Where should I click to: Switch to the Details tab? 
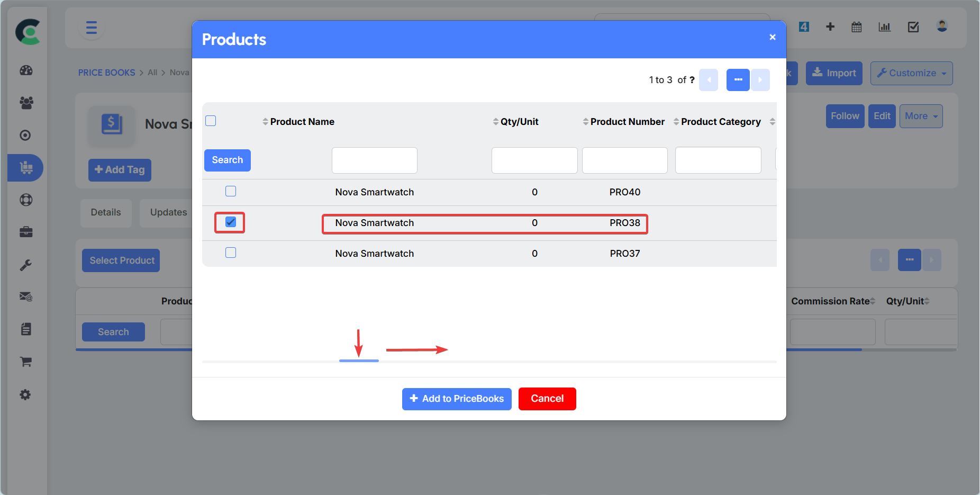pos(106,212)
